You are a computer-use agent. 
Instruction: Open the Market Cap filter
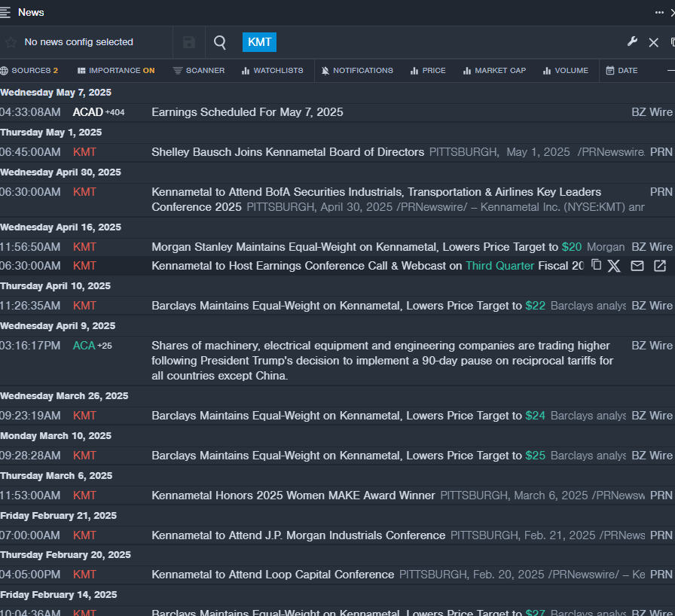pyautogui.click(x=495, y=71)
